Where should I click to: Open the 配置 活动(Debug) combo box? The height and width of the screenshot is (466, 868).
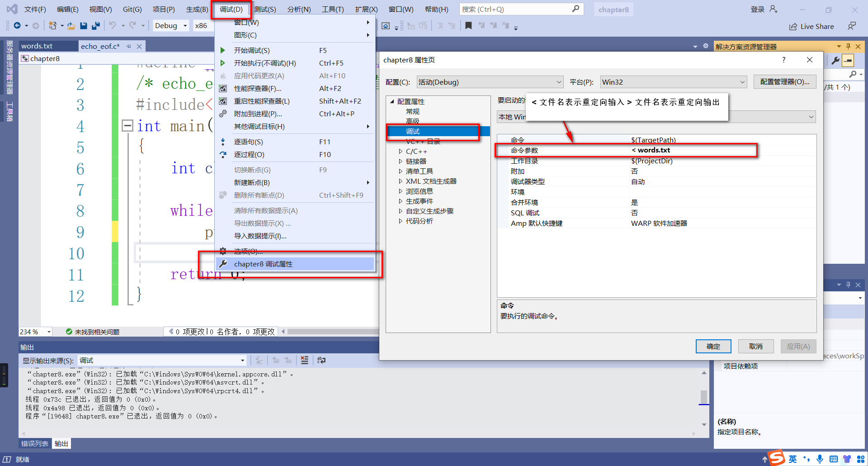point(490,82)
